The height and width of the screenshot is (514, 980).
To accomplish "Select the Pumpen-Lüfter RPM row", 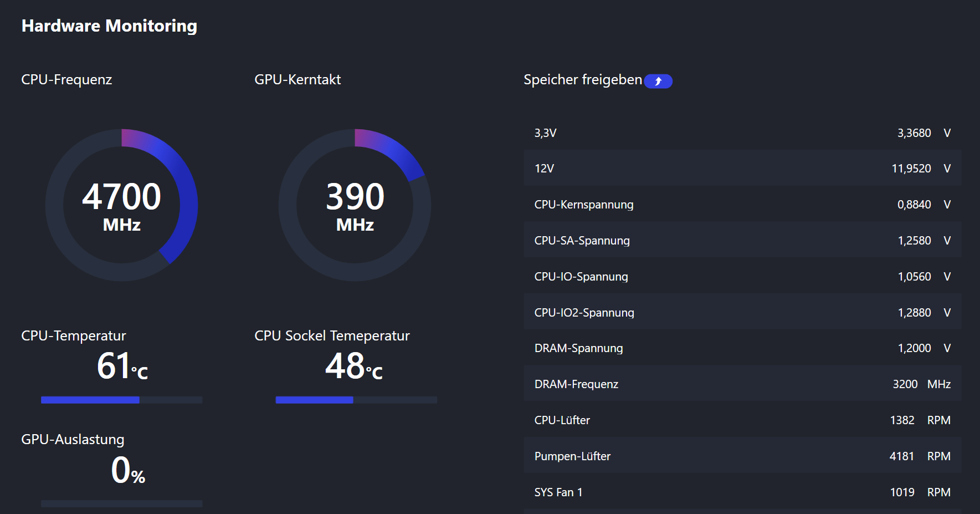I will tap(742, 456).
